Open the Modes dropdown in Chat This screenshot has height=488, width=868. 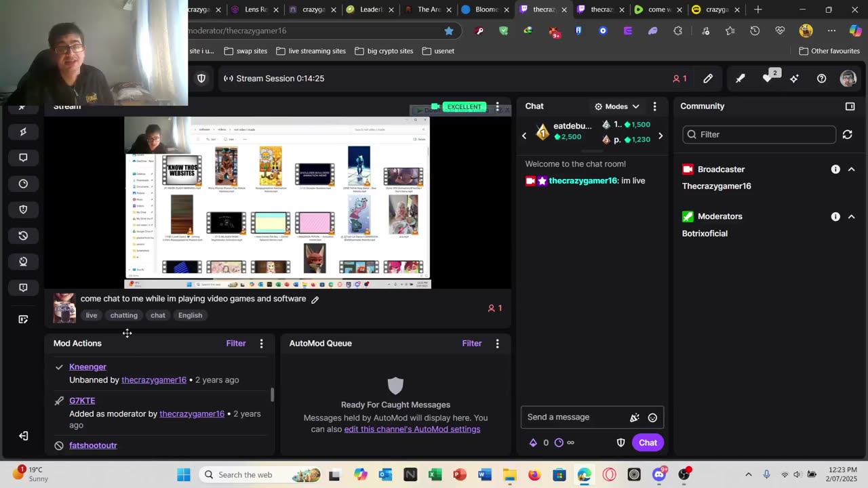pyautogui.click(x=616, y=106)
